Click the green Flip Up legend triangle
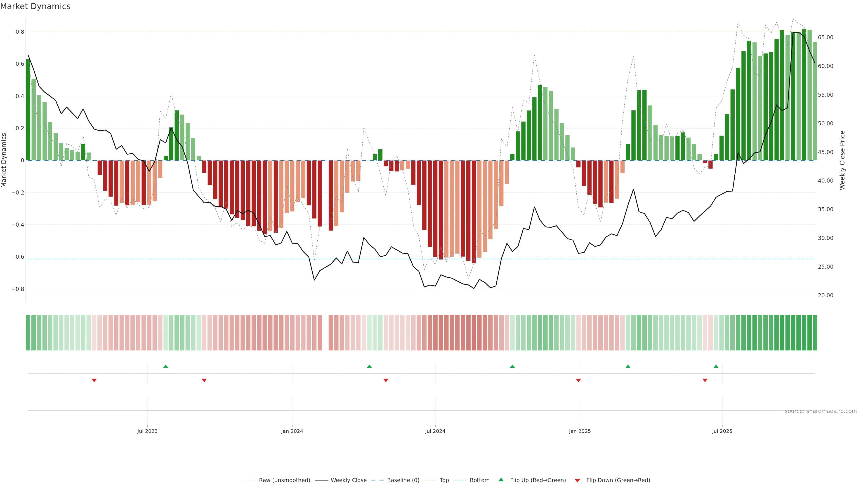 pyautogui.click(x=501, y=480)
